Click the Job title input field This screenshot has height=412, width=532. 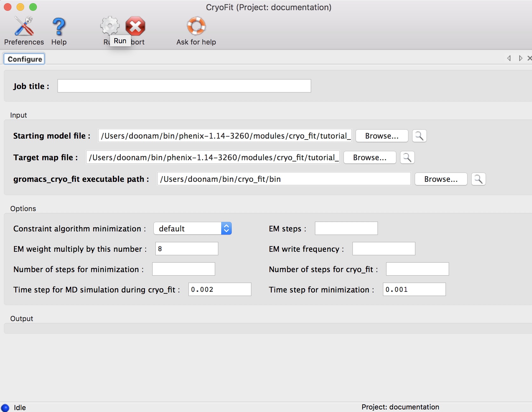click(184, 86)
